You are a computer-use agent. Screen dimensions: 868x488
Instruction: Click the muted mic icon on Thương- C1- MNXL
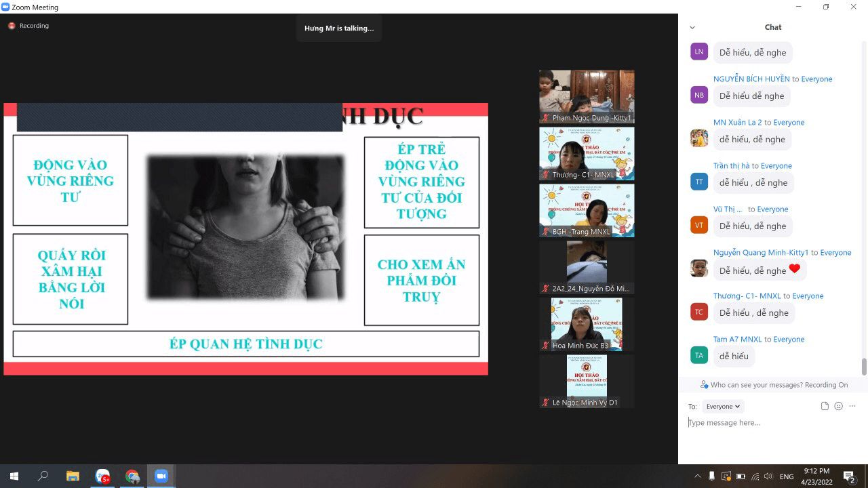[x=545, y=175]
